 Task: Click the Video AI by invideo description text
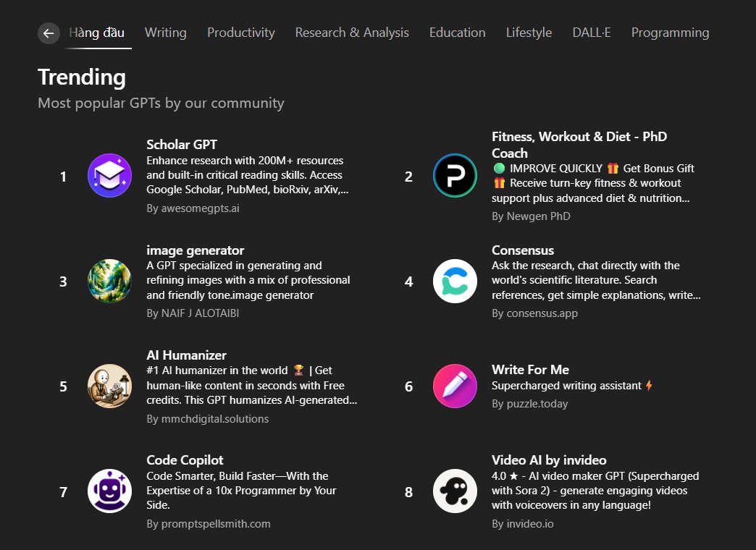point(595,490)
